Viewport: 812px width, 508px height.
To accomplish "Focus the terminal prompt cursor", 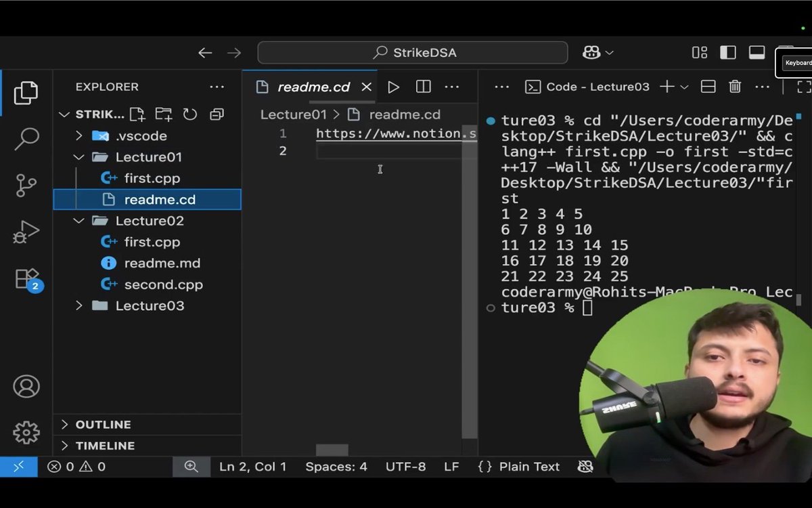I will point(587,308).
